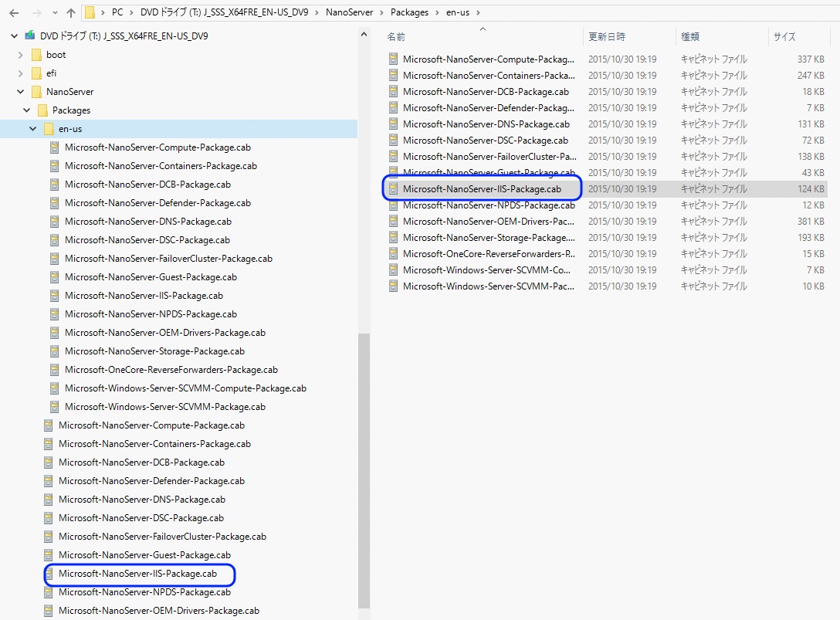Click the tree pane scroll-up arrow

tap(364, 34)
